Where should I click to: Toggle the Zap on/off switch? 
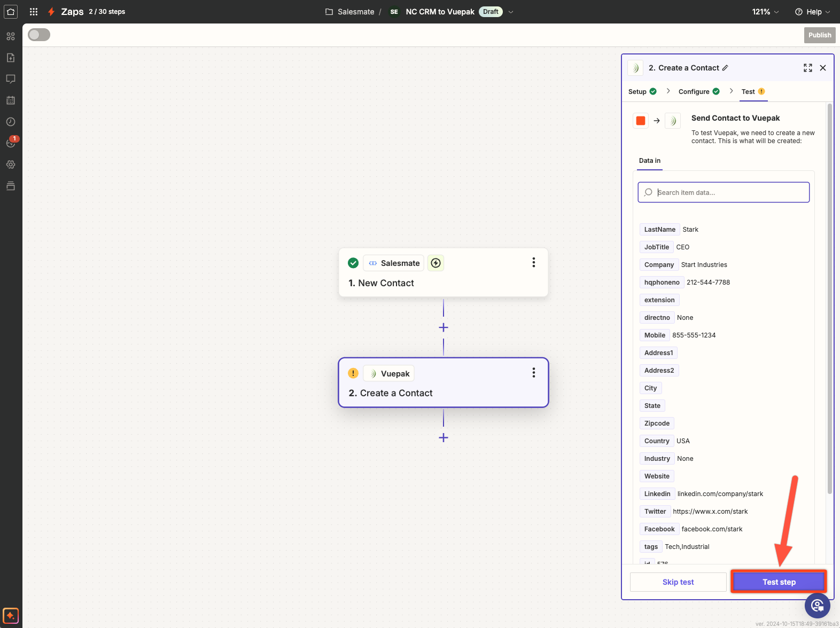click(39, 35)
